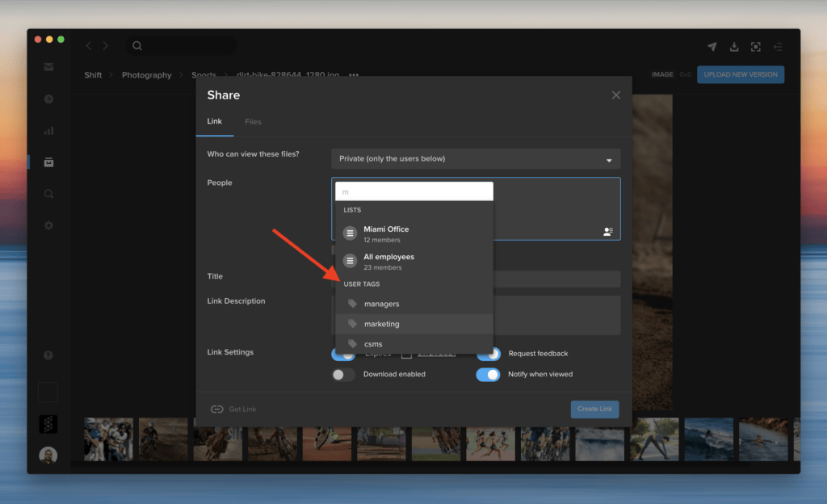Toggle the Download enabled switch
Image resolution: width=827 pixels, height=504 pixels.
(342, 374)
